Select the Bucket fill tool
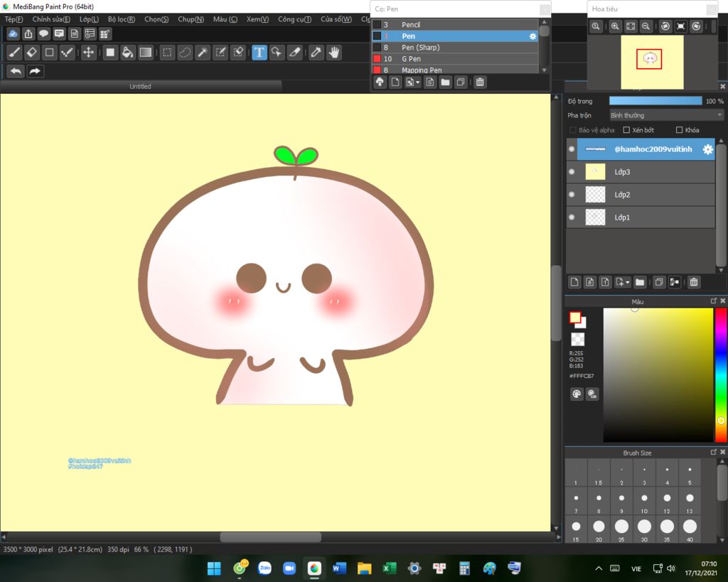 (128, 53)
